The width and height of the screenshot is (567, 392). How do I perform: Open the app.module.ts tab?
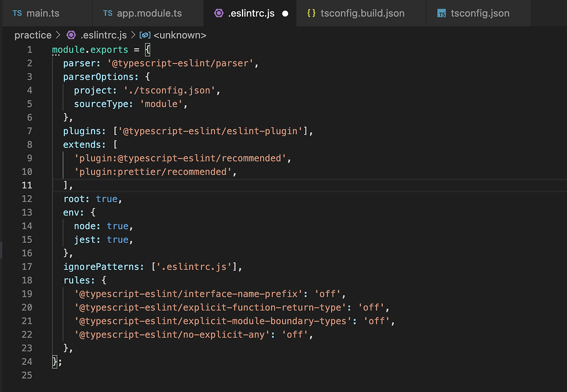pyautogui.click(x=149, y=13)
